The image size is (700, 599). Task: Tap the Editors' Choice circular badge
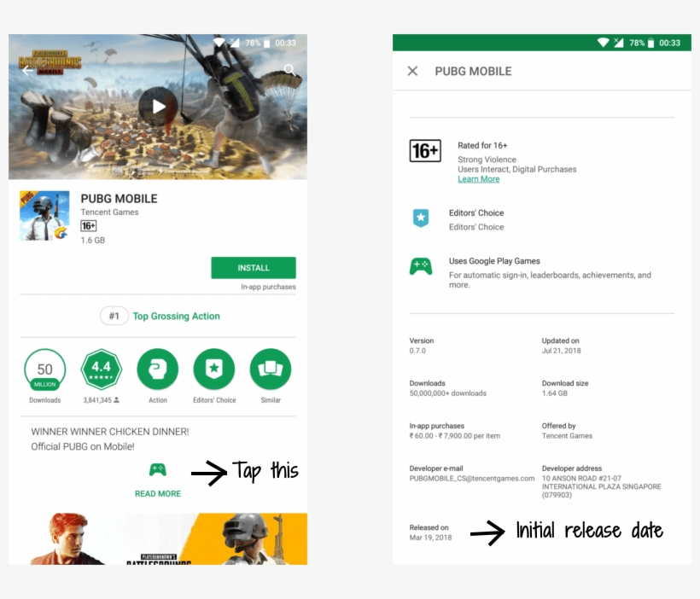214,369
